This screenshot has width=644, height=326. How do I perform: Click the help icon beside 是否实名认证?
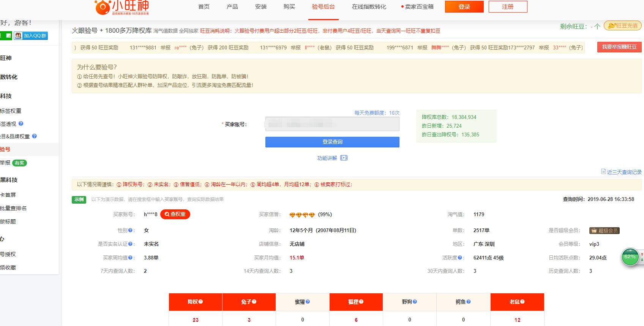[x=130, y=244]
